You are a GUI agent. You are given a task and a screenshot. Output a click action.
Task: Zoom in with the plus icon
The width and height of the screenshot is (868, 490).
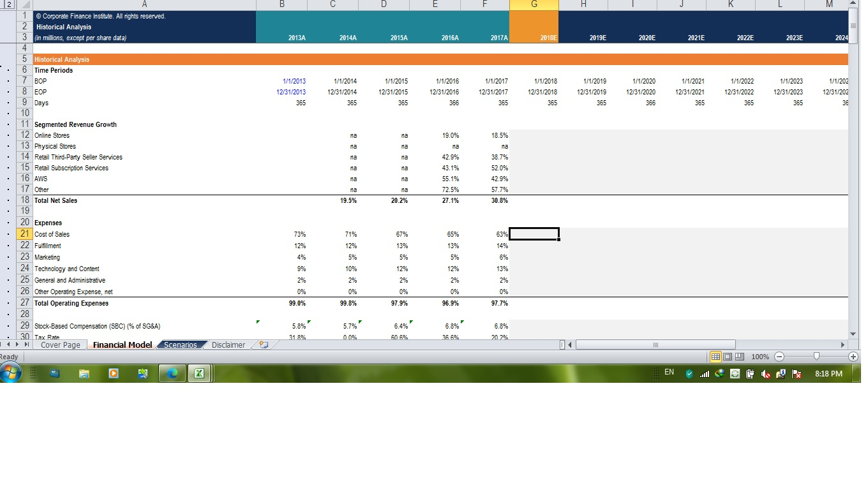pos(853,356)
